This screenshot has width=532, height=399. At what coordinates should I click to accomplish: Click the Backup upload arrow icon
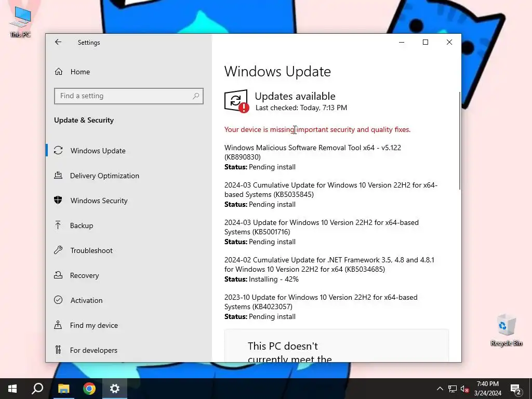click(x=58, y=225)
